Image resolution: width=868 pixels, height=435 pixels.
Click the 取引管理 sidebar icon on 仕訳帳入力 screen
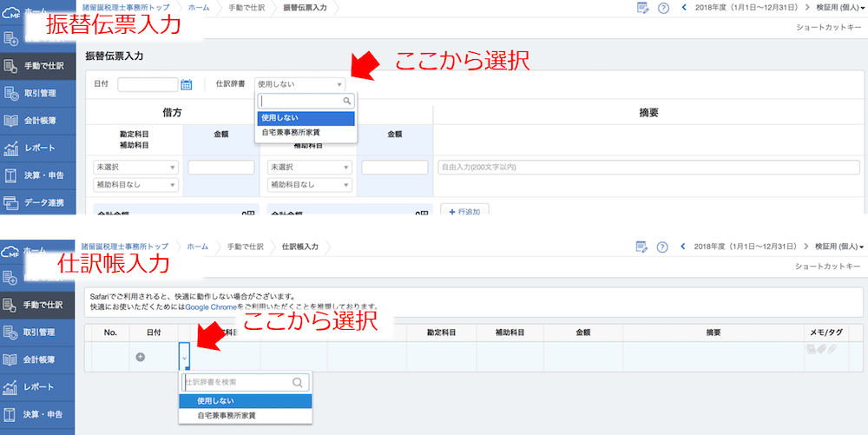pos(10,332)
